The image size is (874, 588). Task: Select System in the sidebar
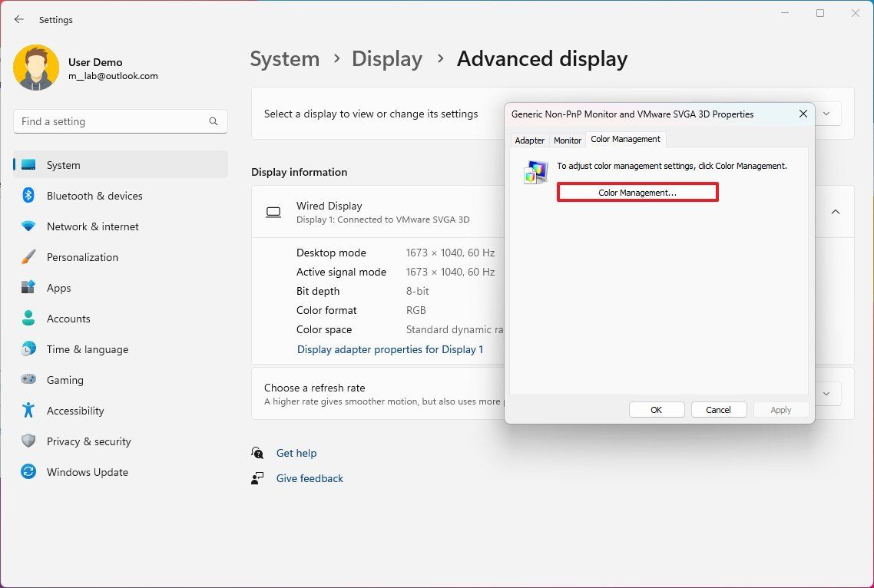[x=63, y=164]
